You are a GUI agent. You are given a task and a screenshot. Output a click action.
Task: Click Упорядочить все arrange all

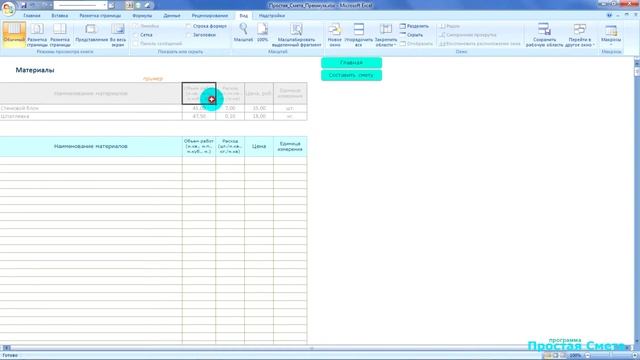click(x=359, y=34)
